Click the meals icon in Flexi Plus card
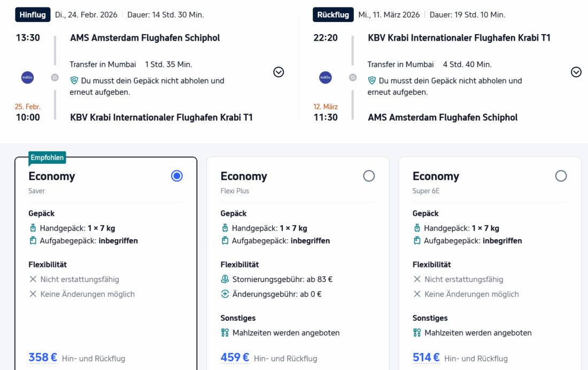The image size is (588, 370). tap(225, 333)
